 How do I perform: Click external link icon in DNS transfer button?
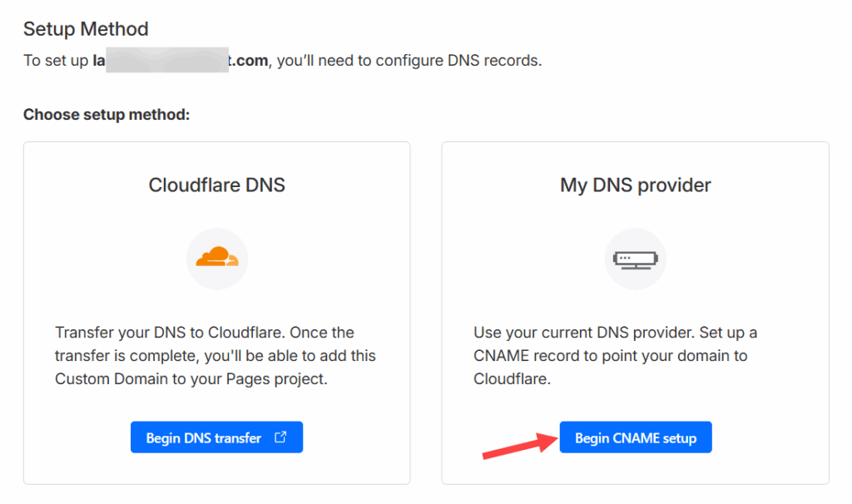point(280,437)
